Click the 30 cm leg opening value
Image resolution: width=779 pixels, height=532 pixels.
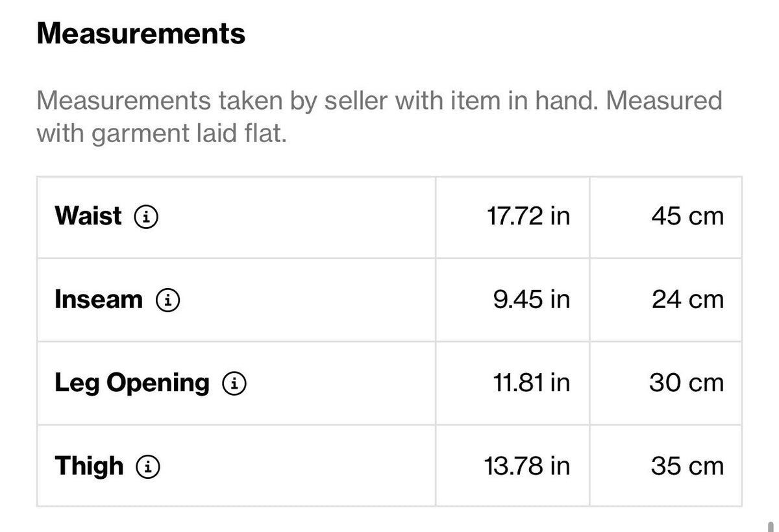pos(686,383)
